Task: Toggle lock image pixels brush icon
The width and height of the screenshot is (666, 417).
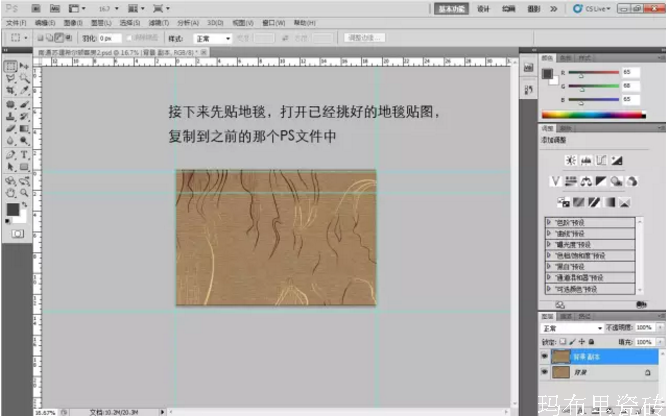Action: click(573, 342)
